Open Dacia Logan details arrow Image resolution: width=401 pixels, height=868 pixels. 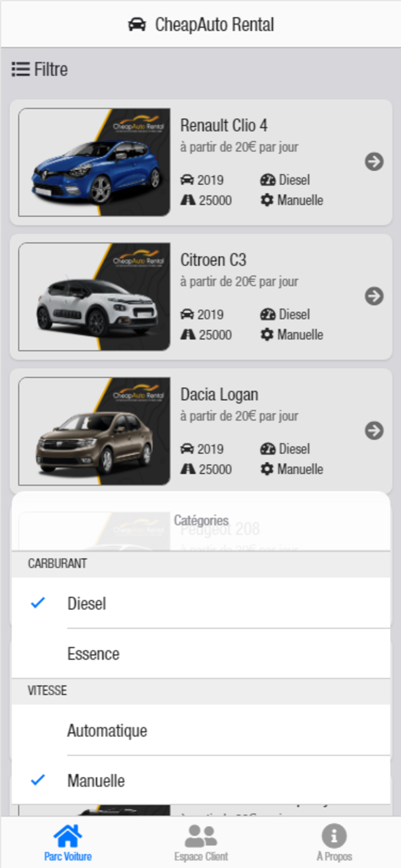(374, 431)
